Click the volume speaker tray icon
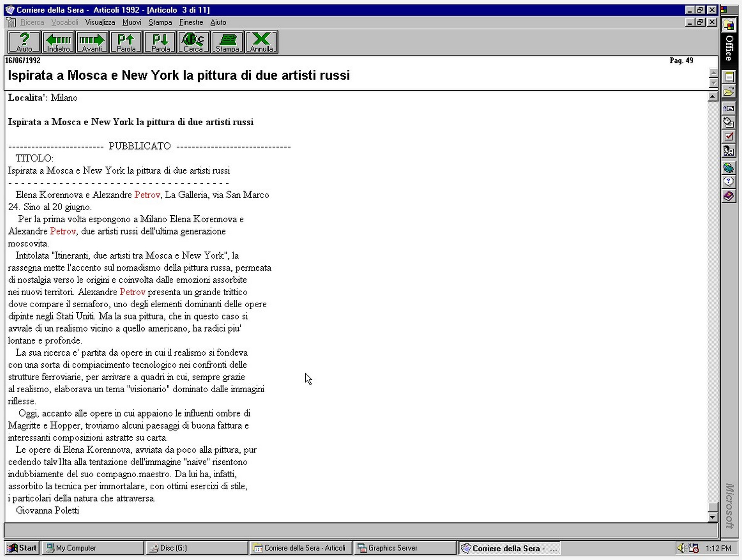 (681, 548)
